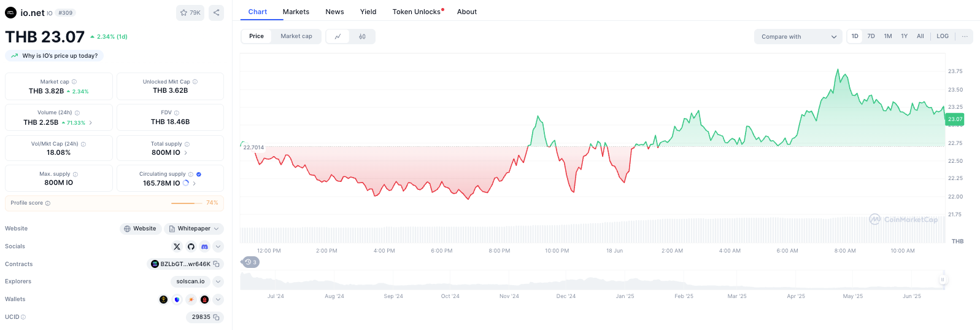The image size is (980, 330).
Task: Open the X (Twitter) social link
Action: [177, 246]
